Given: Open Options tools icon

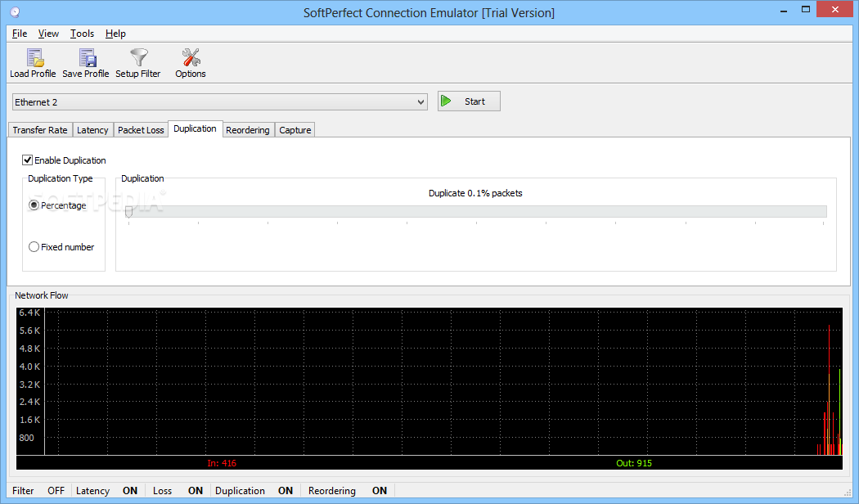Looking at the screenshot, I should [191, 57].
